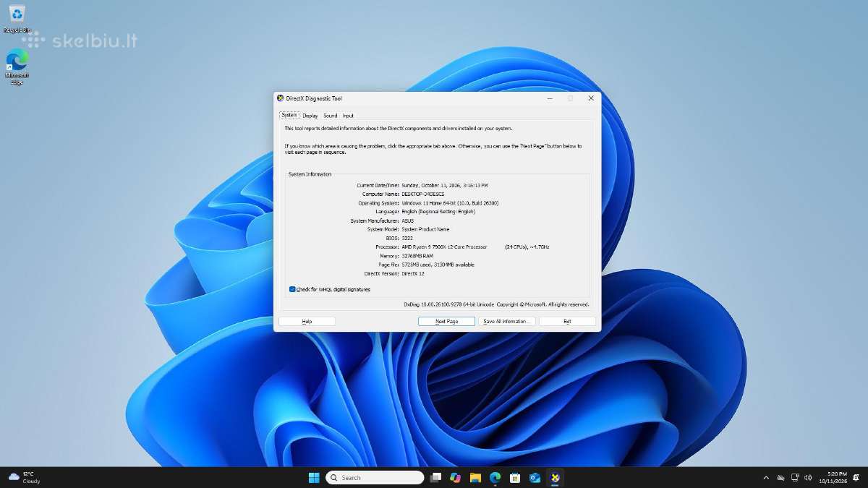Switch to the Display tab
The image size is (868, 488).
click(x=310, y=116)
